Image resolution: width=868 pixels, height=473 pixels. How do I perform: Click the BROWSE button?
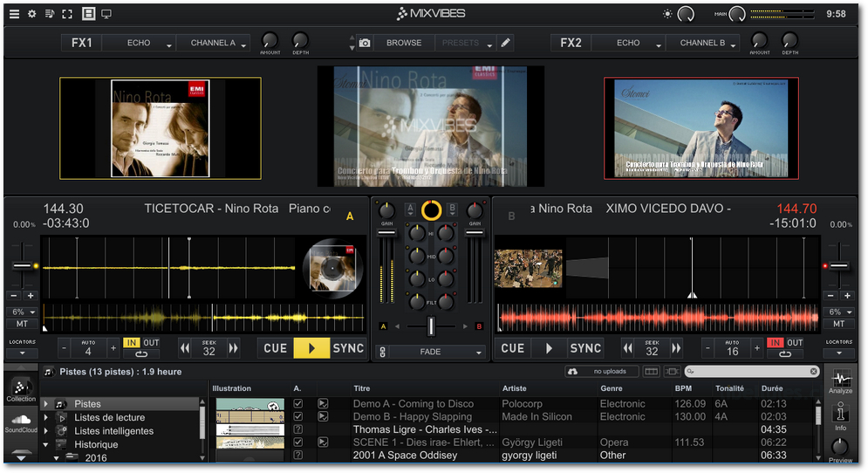(404, 43)
